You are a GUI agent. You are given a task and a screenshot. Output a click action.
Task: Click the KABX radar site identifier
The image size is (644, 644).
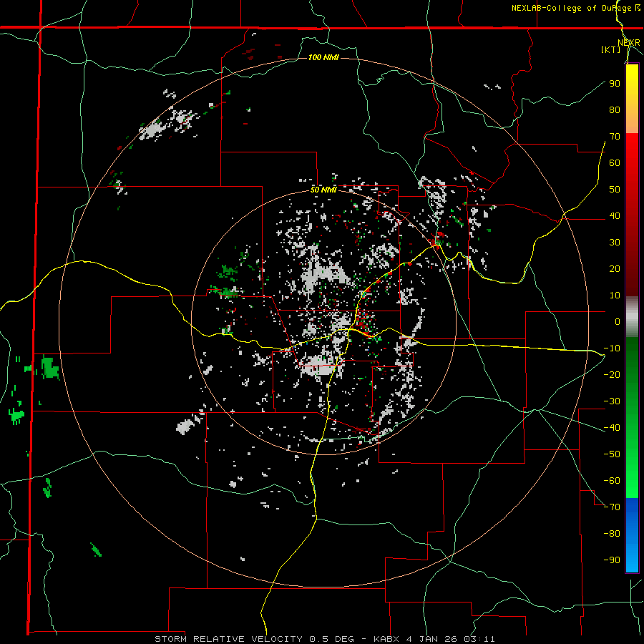click(386, 639)
